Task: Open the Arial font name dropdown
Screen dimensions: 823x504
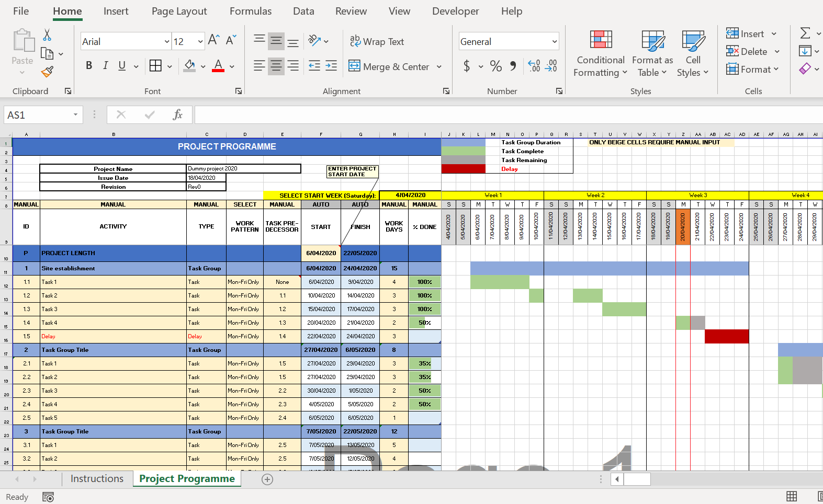Action: (167, 41)
